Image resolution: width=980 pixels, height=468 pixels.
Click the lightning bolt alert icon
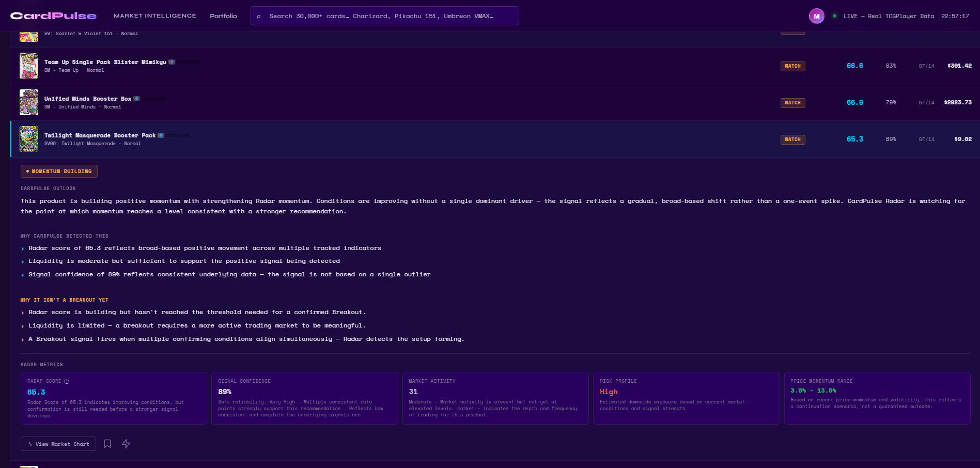[126, 444]
